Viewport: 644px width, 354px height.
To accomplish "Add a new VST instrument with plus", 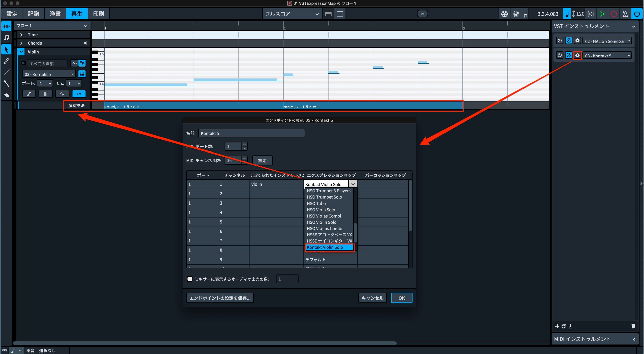I will (x=557, y=326).
